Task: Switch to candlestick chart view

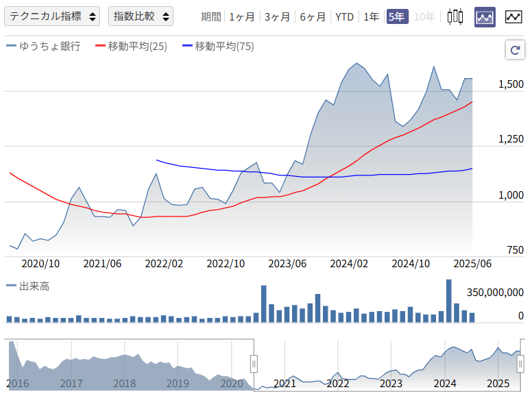Action: (x=455, y=16)
